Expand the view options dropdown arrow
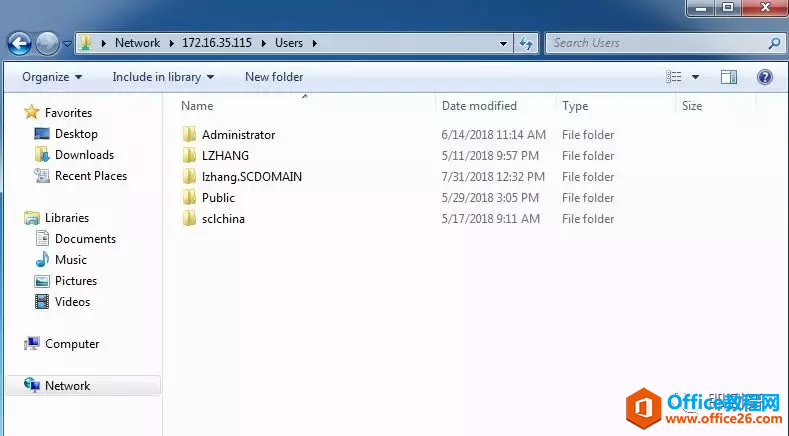This screenshot has width=789, height=436. [696, 77]
